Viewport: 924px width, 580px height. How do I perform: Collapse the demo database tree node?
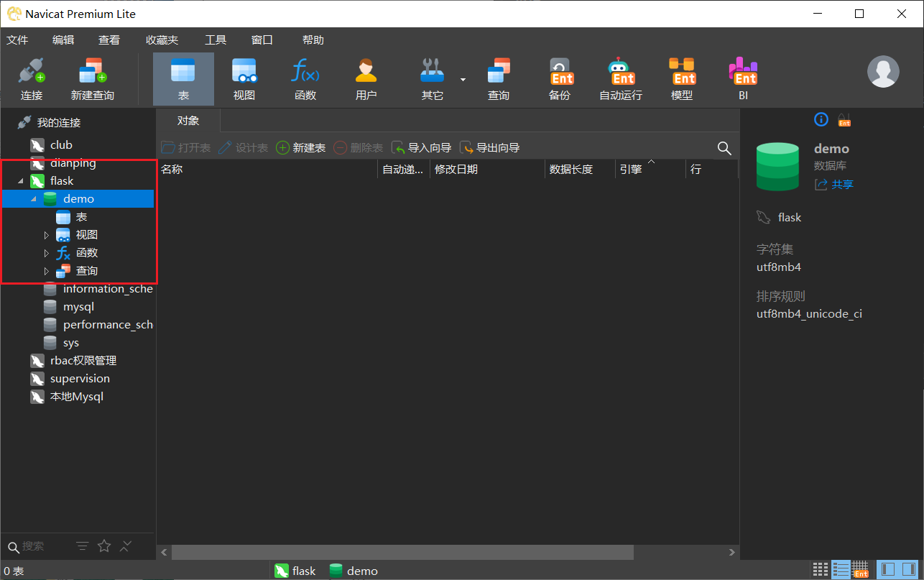click(34, 199)
